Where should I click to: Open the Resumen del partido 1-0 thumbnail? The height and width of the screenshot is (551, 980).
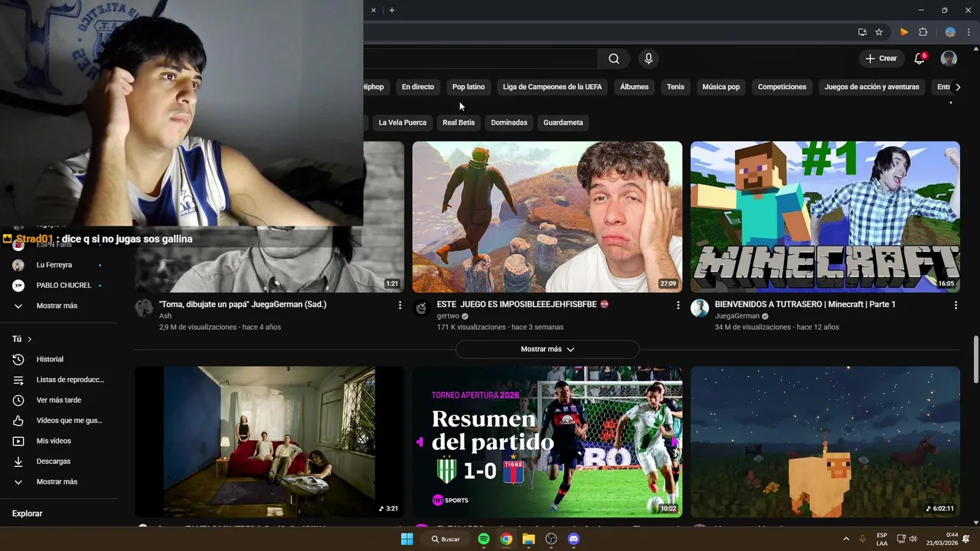[547, 442]
